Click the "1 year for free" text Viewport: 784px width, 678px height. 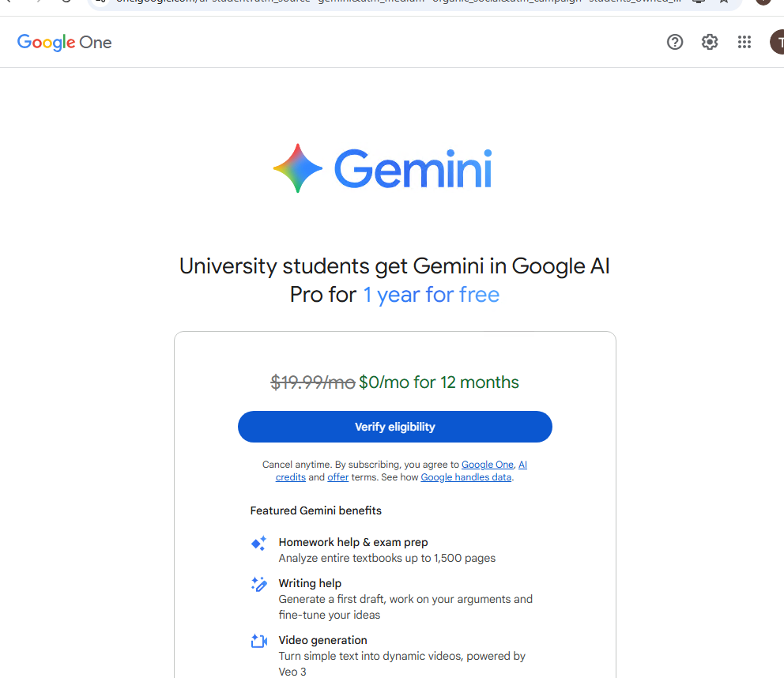tap(431, 295)
